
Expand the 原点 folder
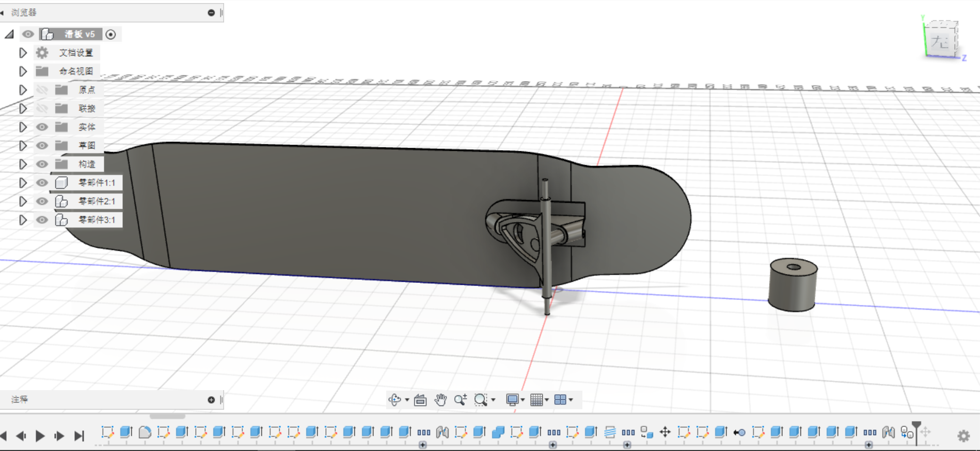[23, 90]
